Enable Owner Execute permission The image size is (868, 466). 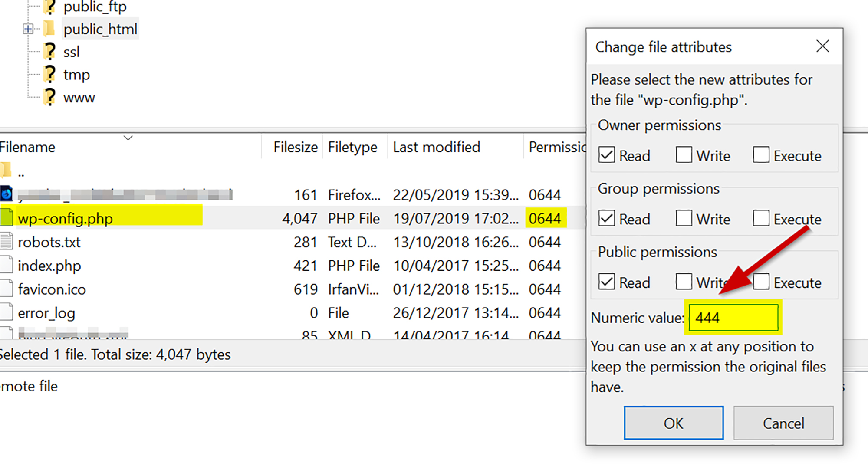(x=761, y=155)
